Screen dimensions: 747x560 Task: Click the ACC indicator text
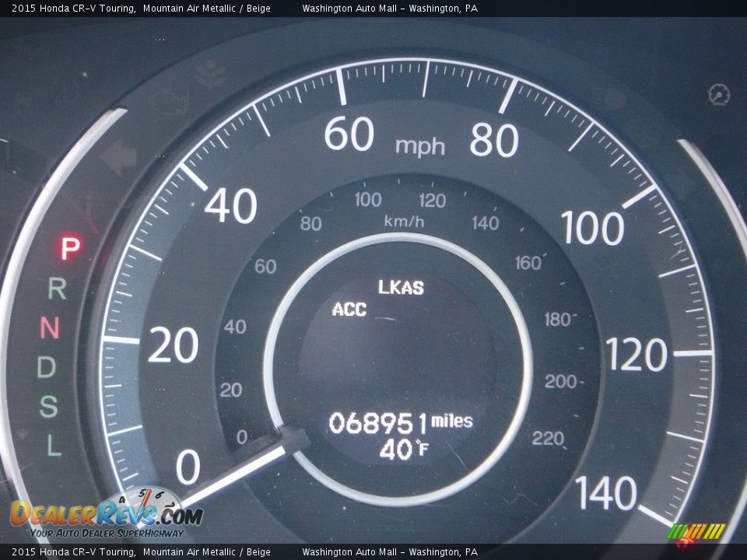tap(349, 310)
